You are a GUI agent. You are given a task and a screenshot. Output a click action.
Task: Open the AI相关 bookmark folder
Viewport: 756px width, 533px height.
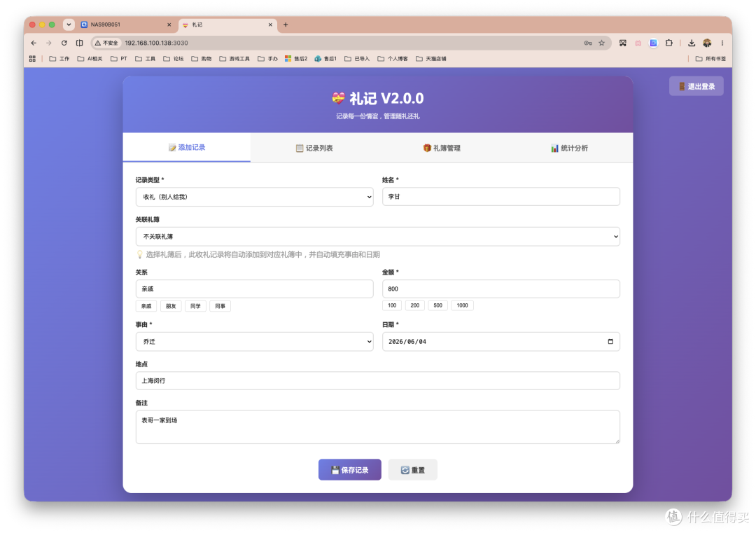click(90, 58)
